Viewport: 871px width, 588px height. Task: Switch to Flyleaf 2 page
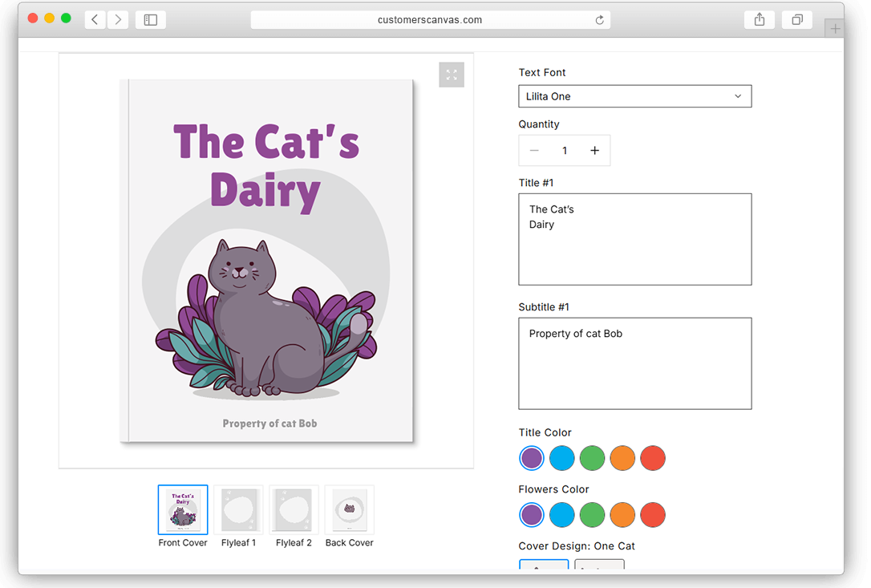click(x=294, y=510)
